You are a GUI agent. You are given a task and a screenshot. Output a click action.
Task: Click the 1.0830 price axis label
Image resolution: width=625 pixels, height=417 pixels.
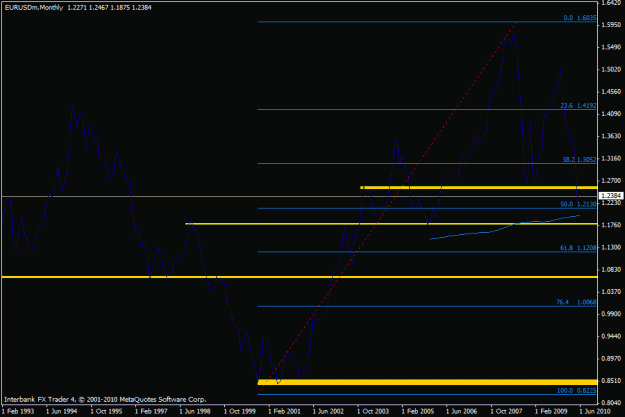[611, 269]
